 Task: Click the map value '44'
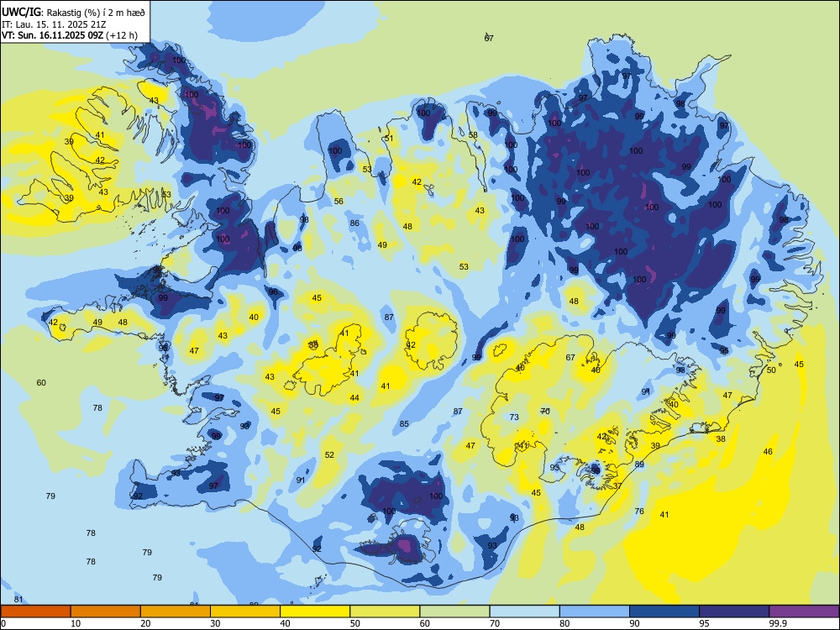[354, 398]
